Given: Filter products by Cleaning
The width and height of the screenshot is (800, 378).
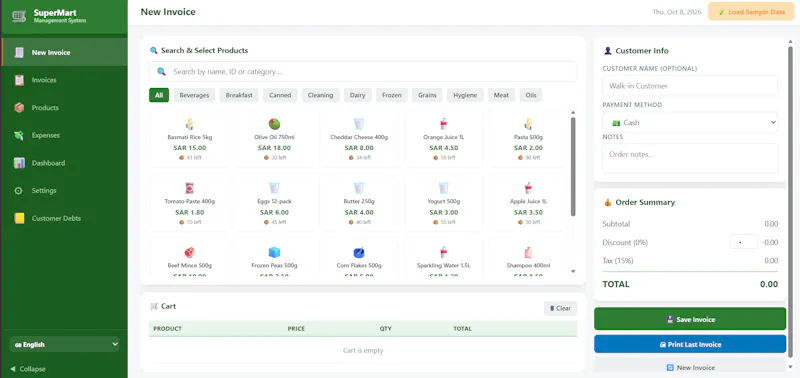Looking at the screenshot, I should click(x=320, y=95).
